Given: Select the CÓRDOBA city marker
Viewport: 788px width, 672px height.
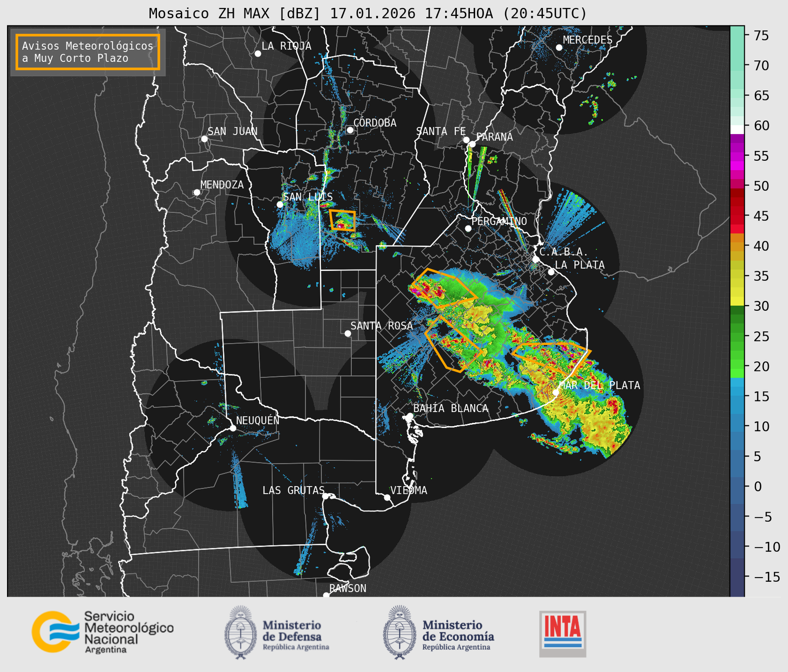Looking at the screenshot, I should point(350,130).
